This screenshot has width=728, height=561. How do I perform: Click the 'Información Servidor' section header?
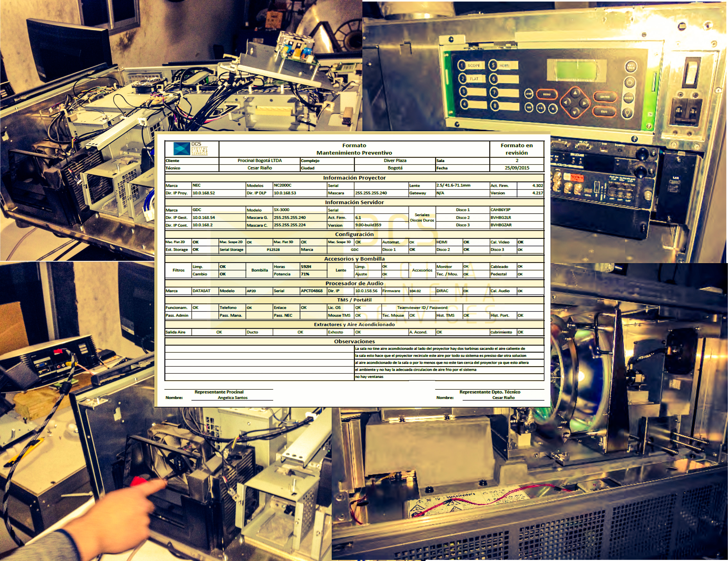coord(354,202)
